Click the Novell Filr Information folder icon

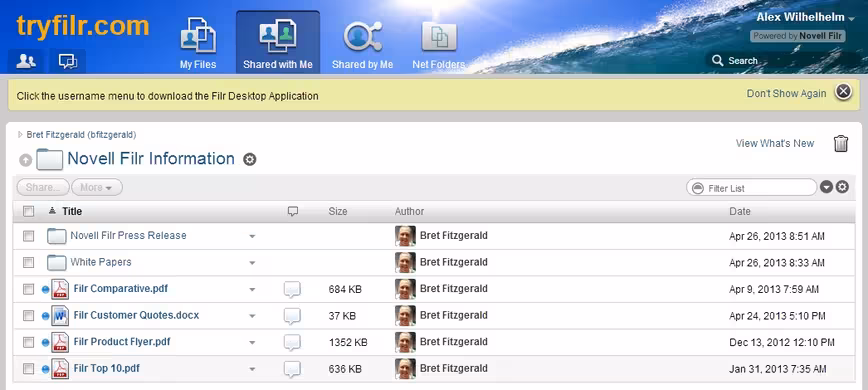pyautogui.click(x=49, y=159)
